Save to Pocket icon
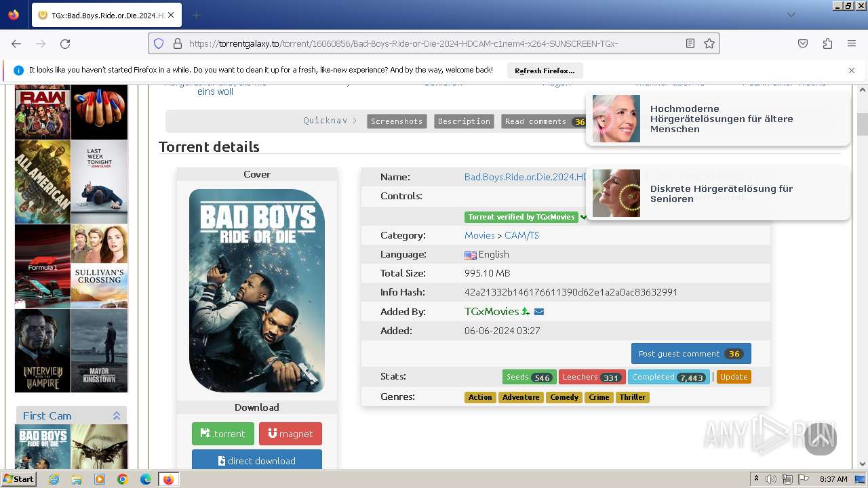 pyautogui.click(x=803, y=43)
